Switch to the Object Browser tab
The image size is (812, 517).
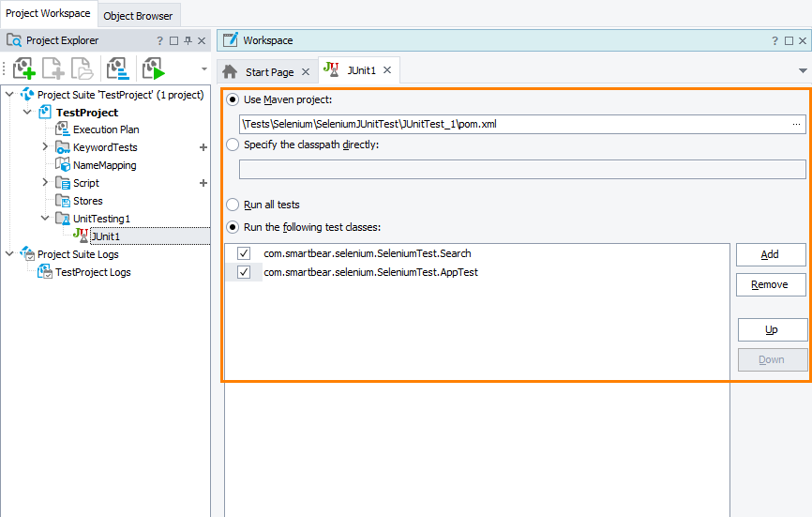coord(138,16)
